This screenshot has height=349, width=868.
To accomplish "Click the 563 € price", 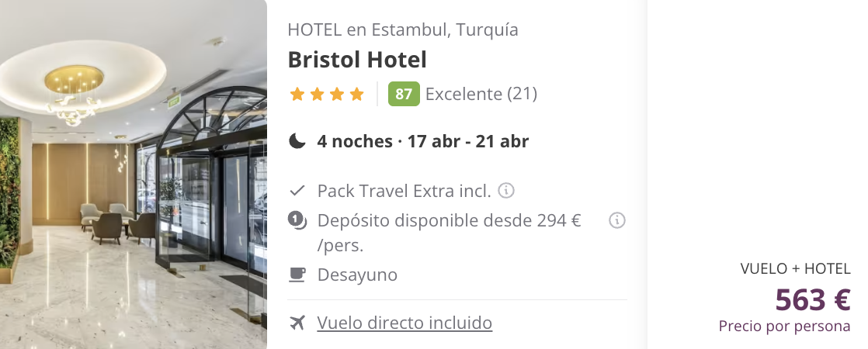I will tap(813, 300).
